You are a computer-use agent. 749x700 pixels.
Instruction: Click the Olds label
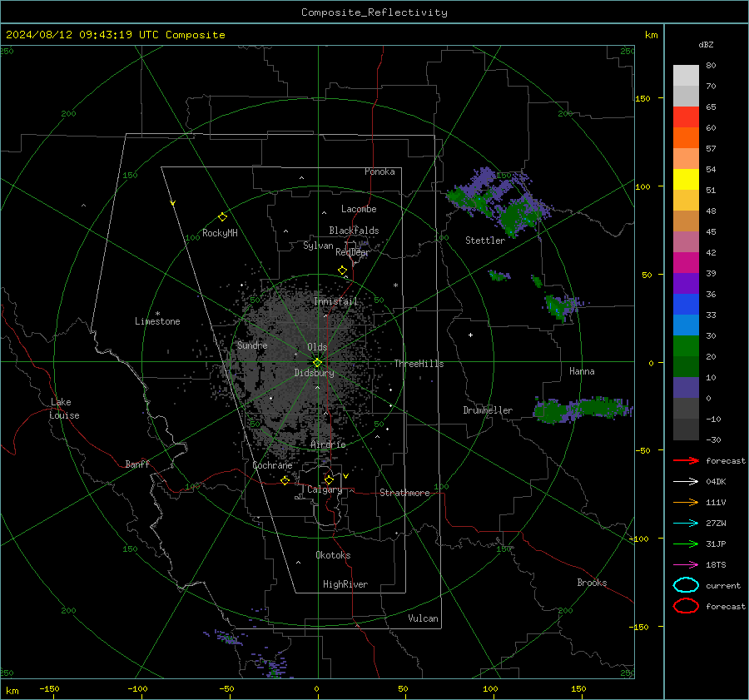tap(317, 347)
